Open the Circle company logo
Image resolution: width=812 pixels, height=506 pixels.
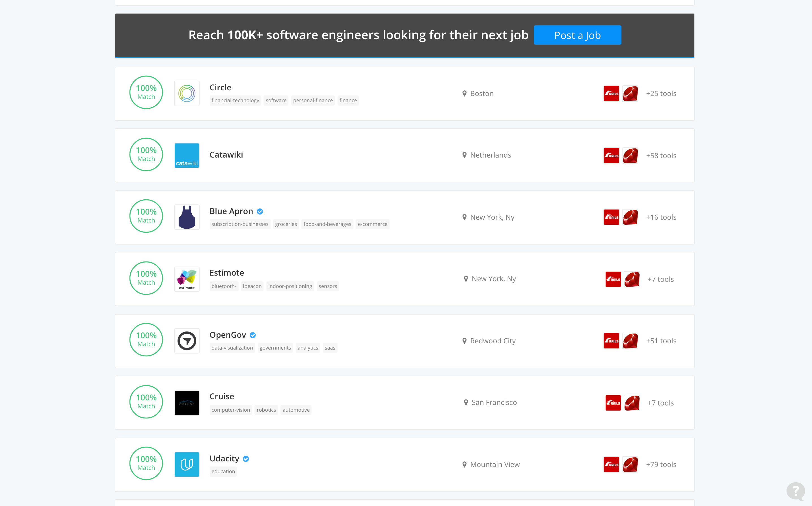[x=187, y=93]
